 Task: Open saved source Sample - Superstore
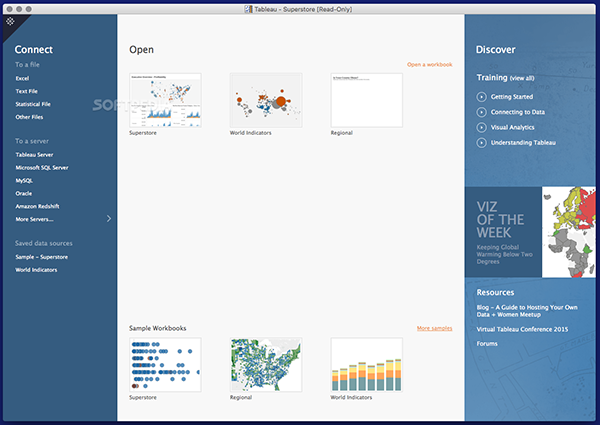click(x=41, y=257)
